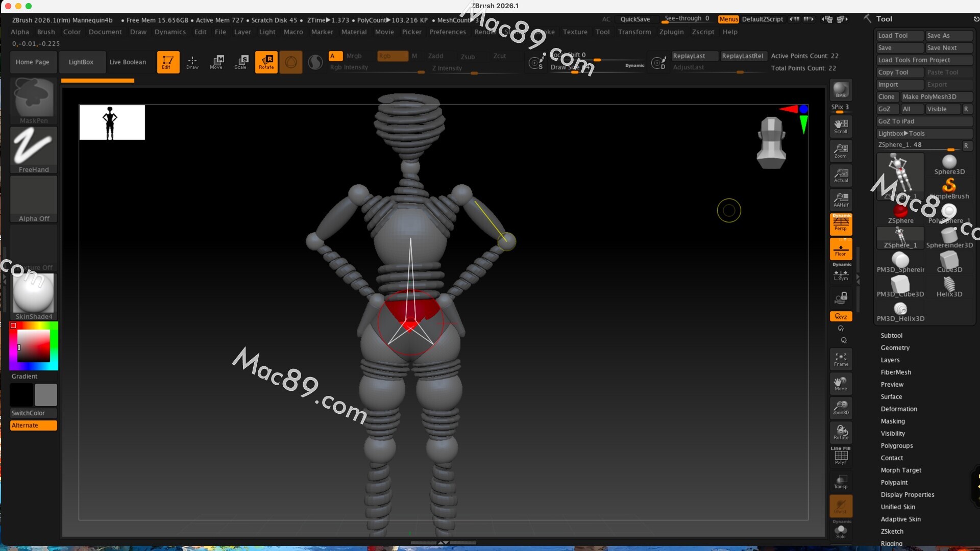Click the main color picker square

[34, 346]
